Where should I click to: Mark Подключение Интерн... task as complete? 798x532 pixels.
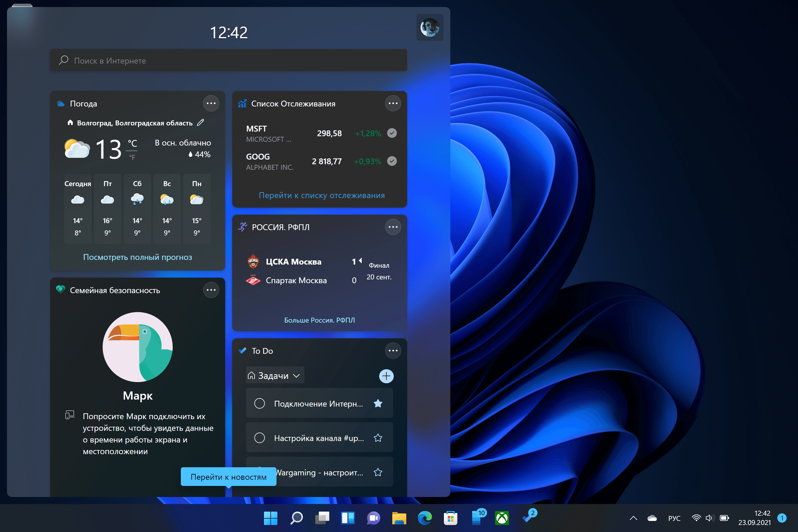coord(260,403)
